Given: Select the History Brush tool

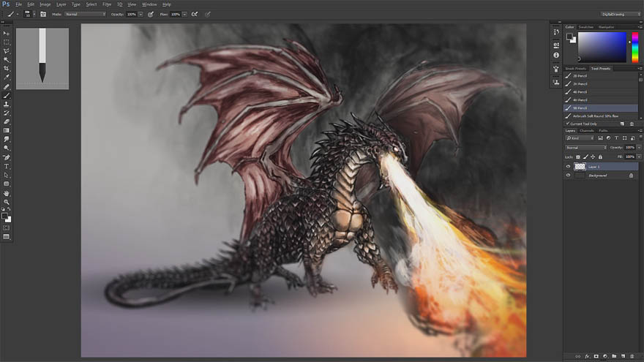Looking at the screenshot, I should point(6,113).
